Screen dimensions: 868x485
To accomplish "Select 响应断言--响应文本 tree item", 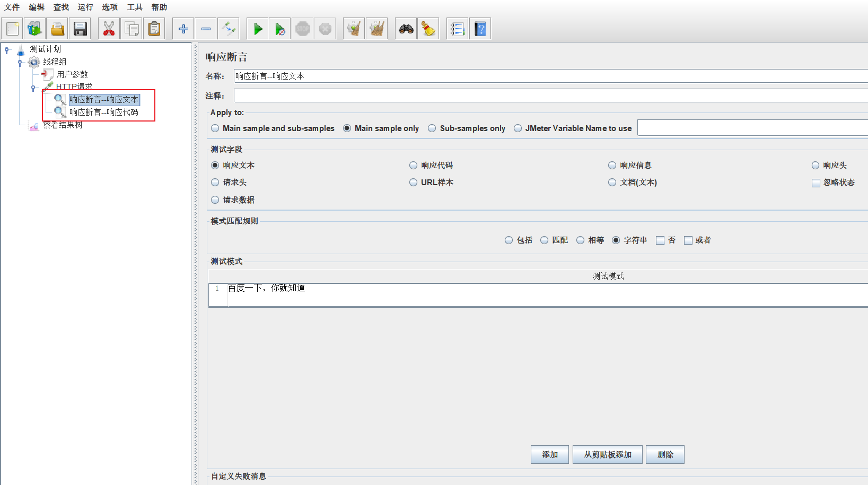I will click(x=104, y=99).
